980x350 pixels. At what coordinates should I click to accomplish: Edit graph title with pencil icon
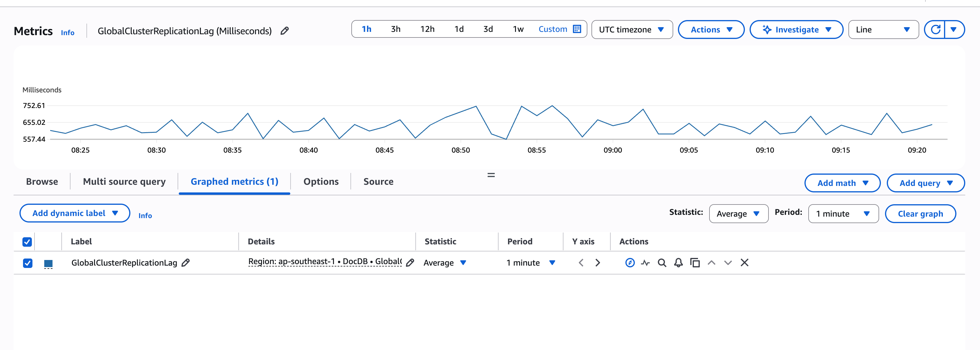[x=284, y=31]
